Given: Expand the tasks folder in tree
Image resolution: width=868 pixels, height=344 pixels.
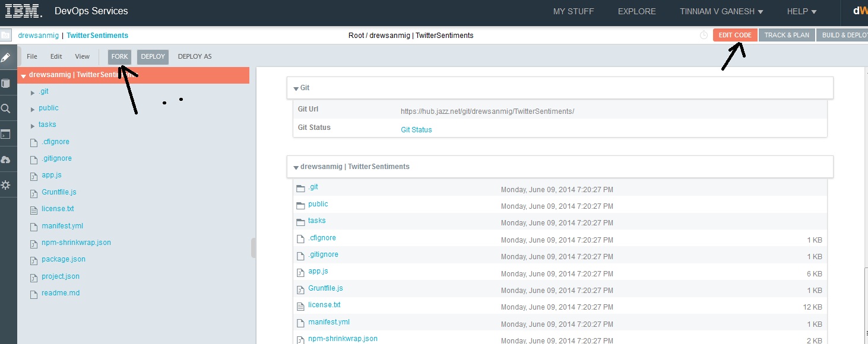Looking at the screenshot, I should coord(33,126).
